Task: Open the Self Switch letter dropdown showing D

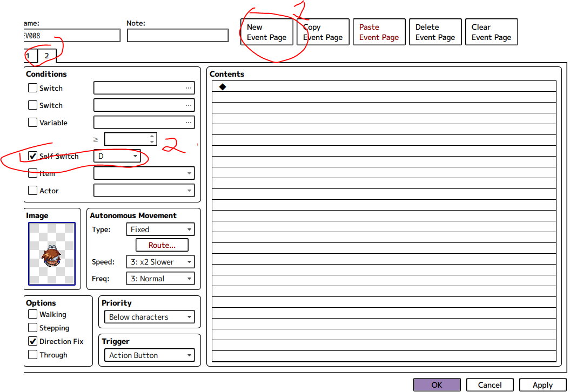Action: tap(117, 156)
